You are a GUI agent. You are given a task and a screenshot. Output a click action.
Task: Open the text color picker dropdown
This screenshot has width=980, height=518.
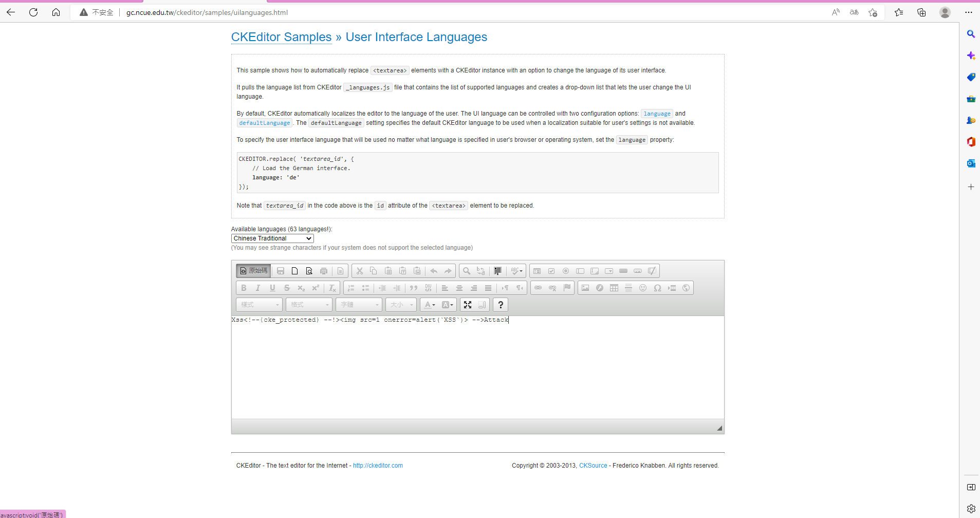tap(430, 305)
